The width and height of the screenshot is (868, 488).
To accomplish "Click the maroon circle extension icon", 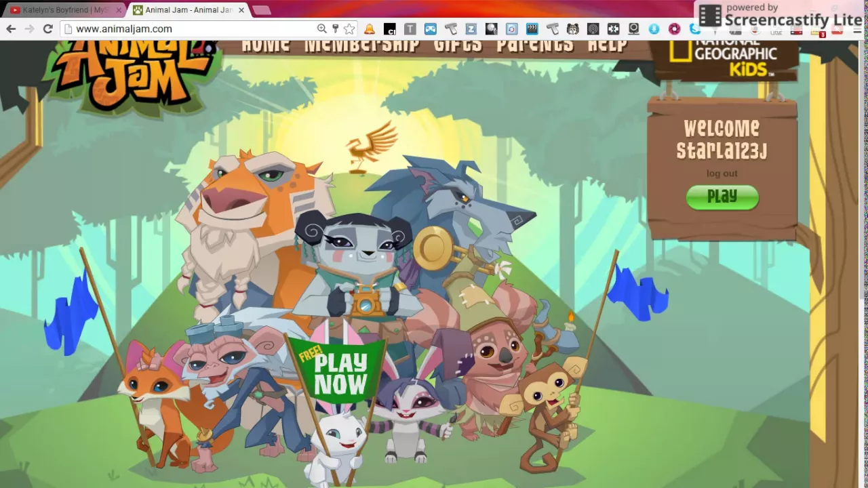I will (x=674, y=29).
